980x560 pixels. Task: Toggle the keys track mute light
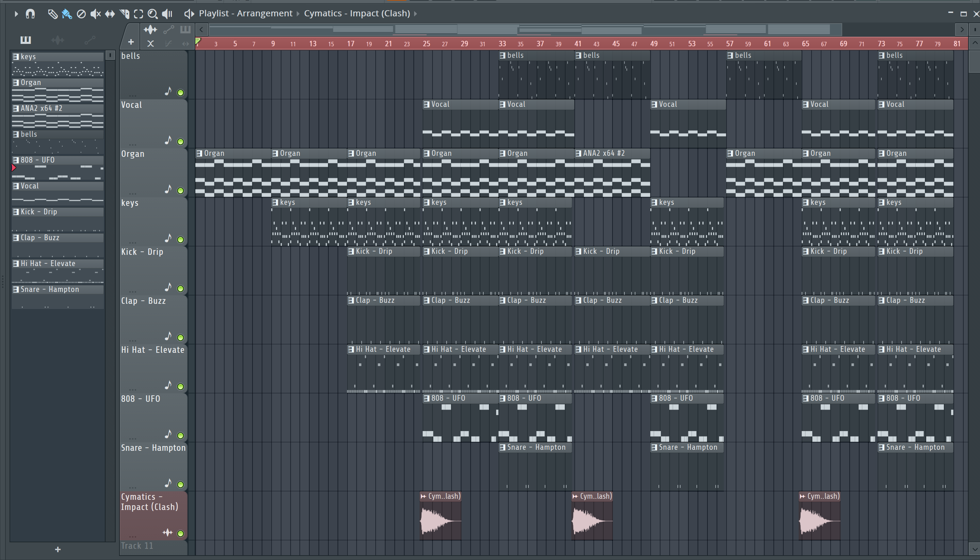pos(180,240)
